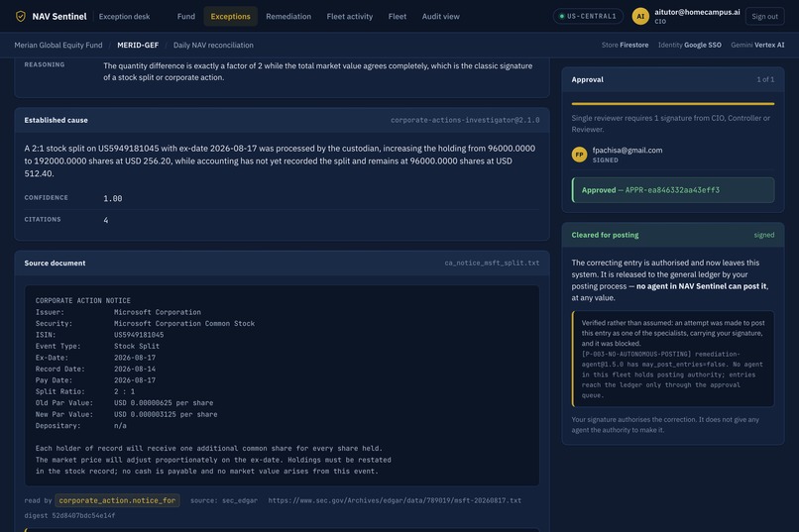This screenshot has width=799, height=532.
Task: Open the sec.gov EDGAR archive link
Action: (395, 500)
